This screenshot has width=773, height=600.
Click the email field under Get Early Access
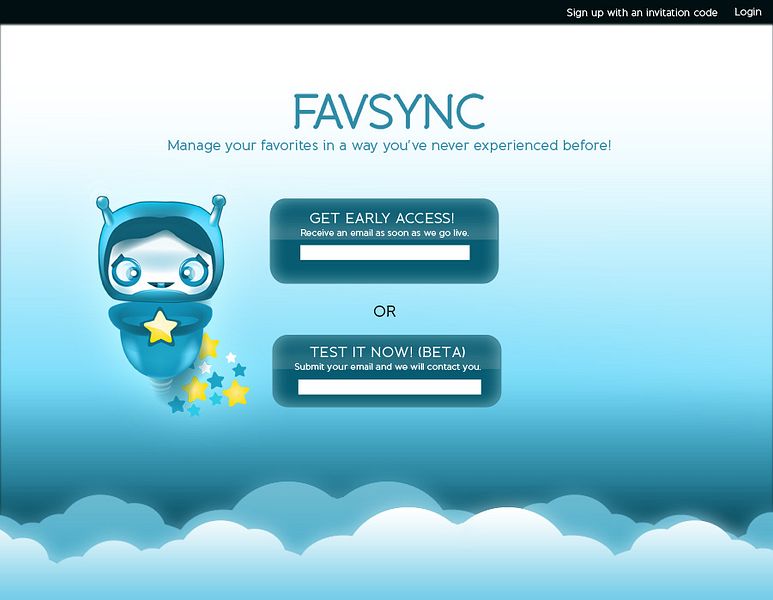(x=385, y=252)
